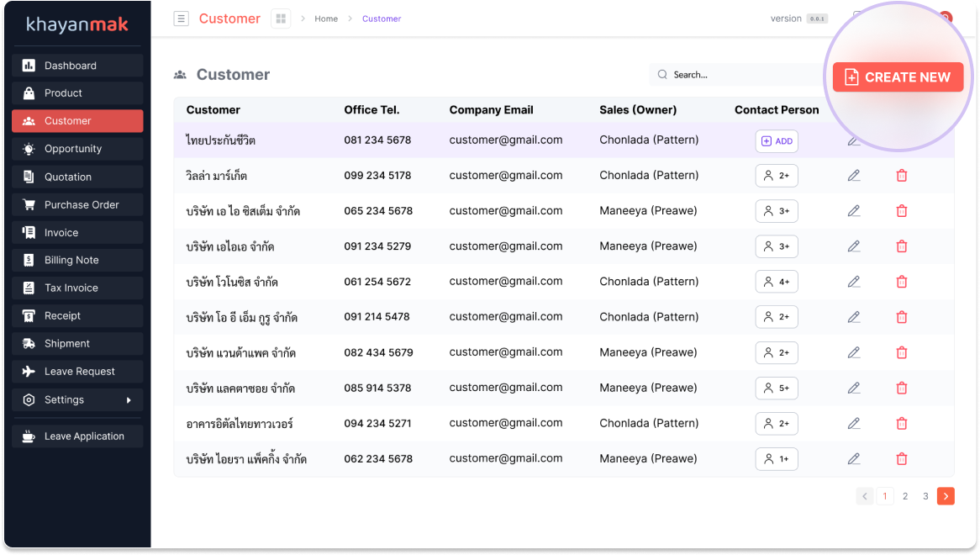Click the pencil edit icon for วิลล่า มาร์เก็ต
The width and height of the screenshot is (980, 555).
click(854, 176)
